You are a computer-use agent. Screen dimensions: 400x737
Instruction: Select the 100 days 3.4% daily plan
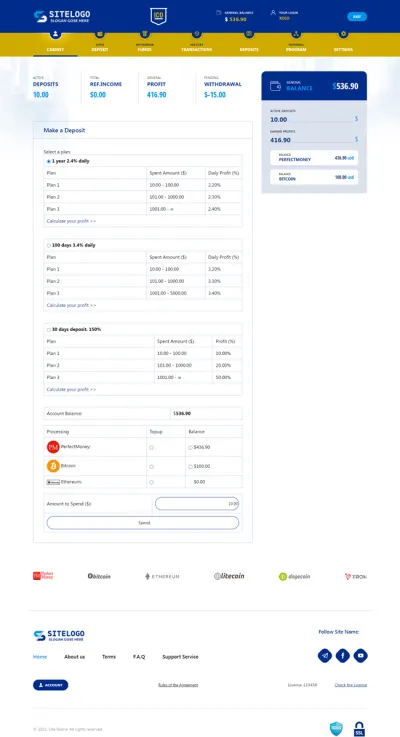pos(49,245)
